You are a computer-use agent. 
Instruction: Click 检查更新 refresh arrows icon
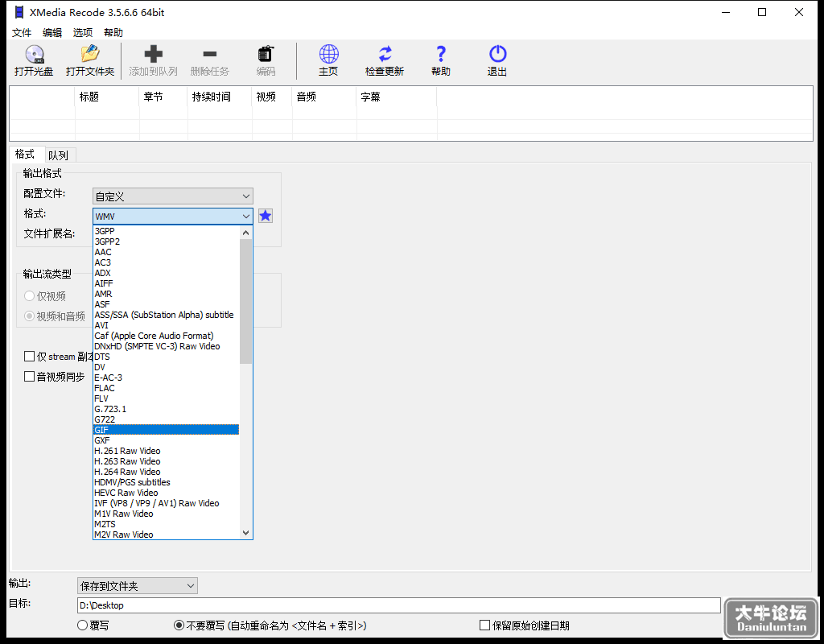point(385,54)
